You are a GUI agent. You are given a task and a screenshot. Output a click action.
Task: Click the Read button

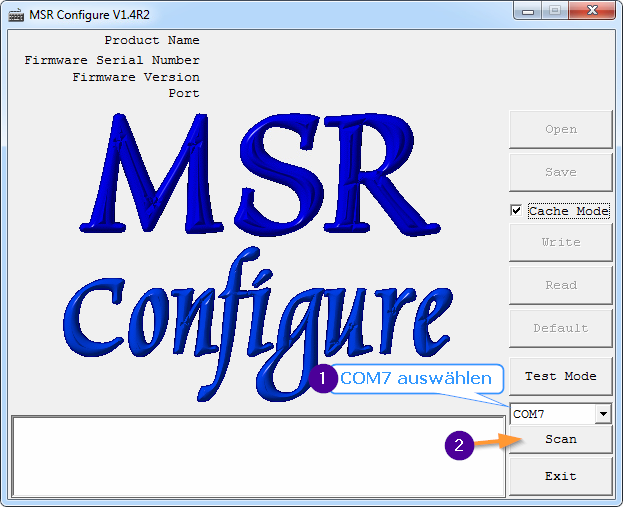click(x=560, y=285)
